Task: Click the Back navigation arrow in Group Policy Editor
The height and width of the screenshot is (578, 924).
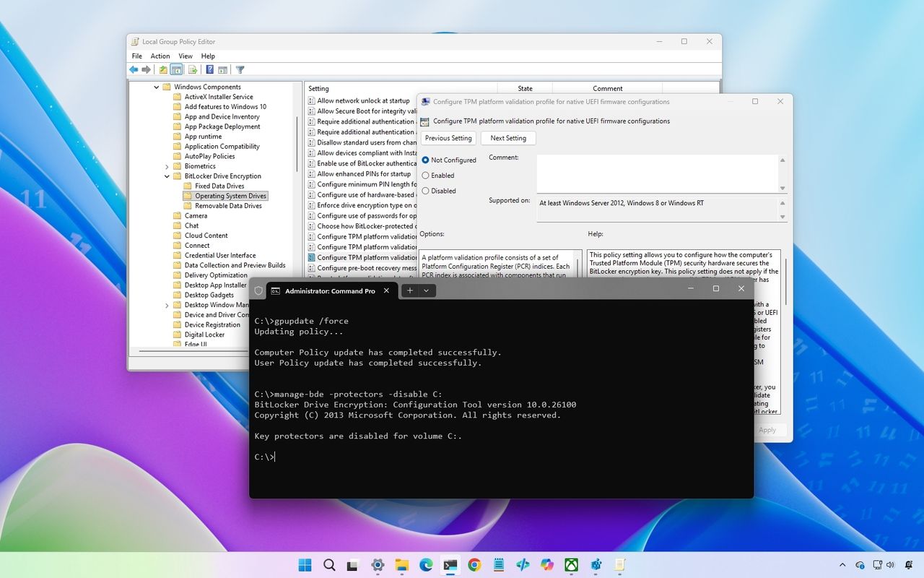Action: click(x=134, y=69)
